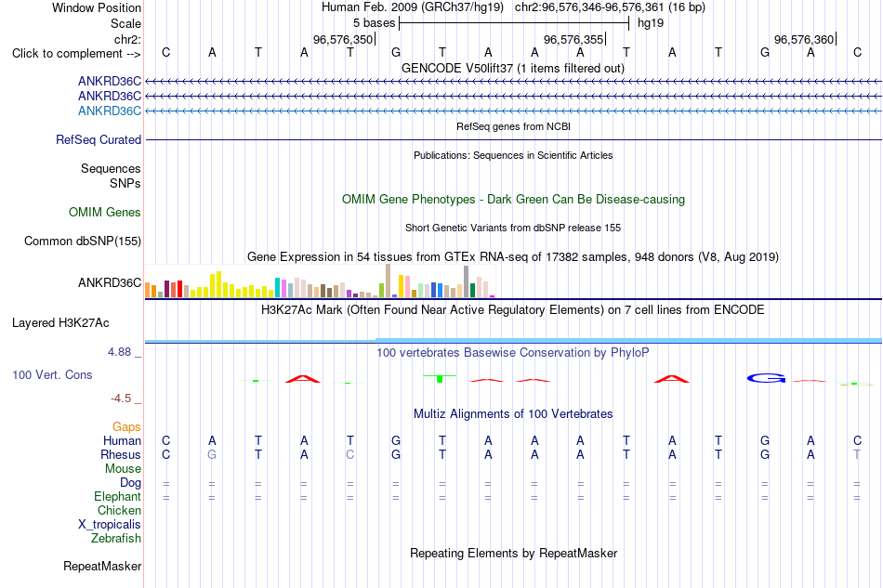
Task: Select the Chicken species label
Action: 119,510
